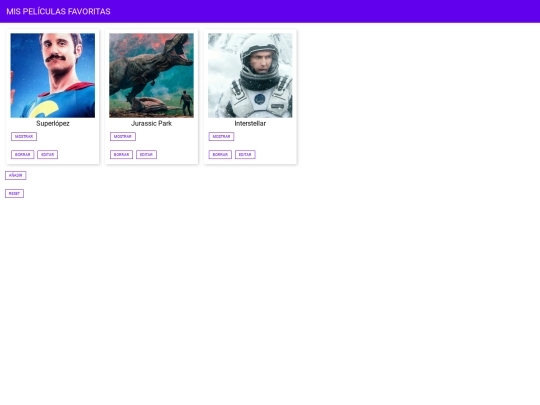Edit Jurassic Park using its Editar button
The width and height of the screenshot is (540, 405).
tap(146, 155)
